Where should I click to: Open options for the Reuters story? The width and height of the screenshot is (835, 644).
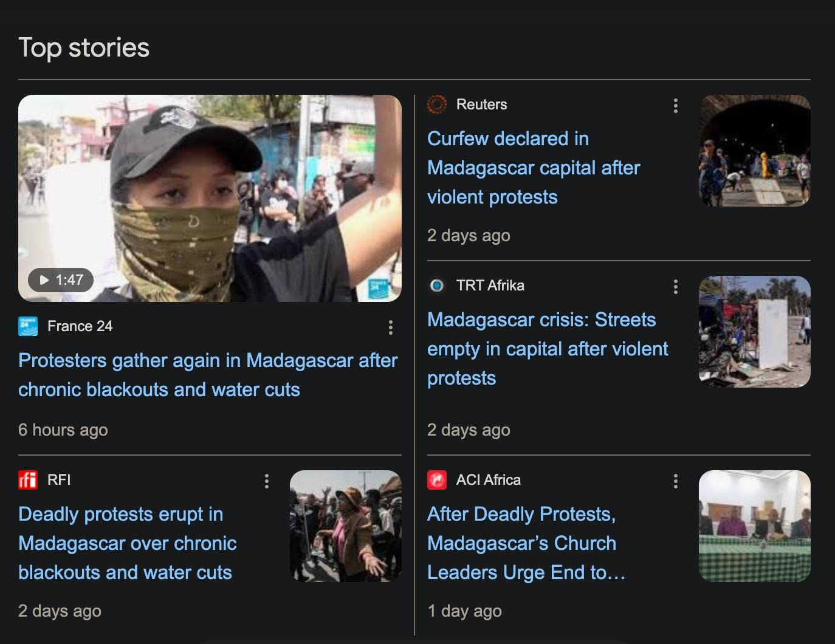[676, 106]
